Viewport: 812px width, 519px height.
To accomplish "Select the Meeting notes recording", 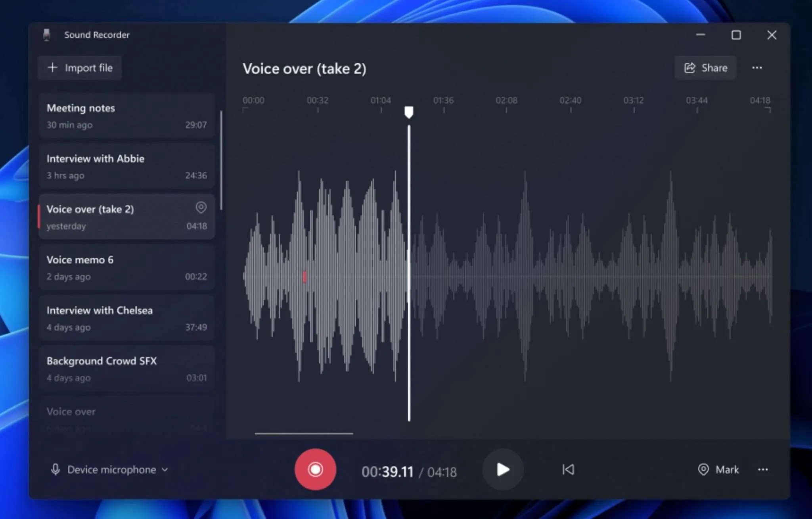I will pyautogui.click(x=126, y=116).
